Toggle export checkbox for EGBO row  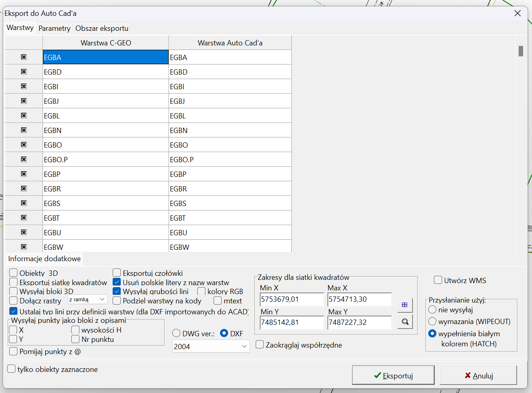point(24,145)
